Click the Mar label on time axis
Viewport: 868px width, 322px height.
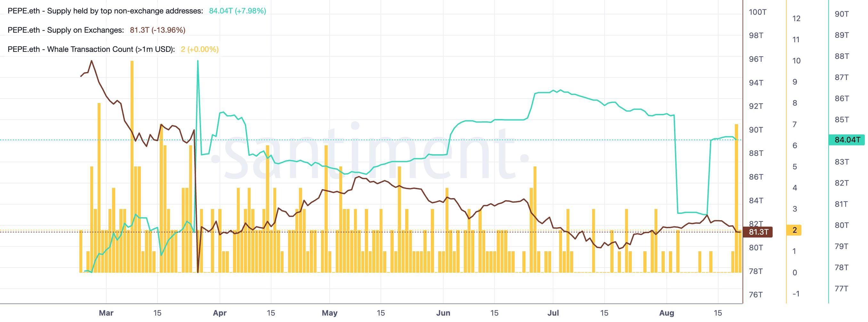(106, 313)
